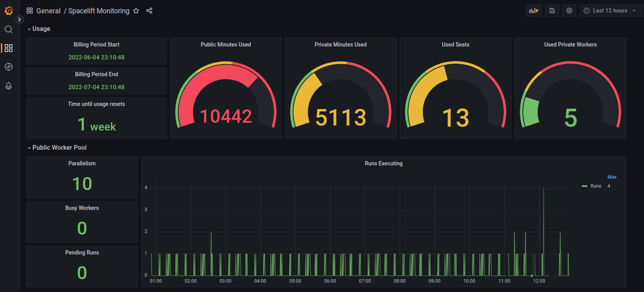Viewport: 644px width, 292px height.
Task: Click the 1 week reset value
Action: (x=97, y=125)
